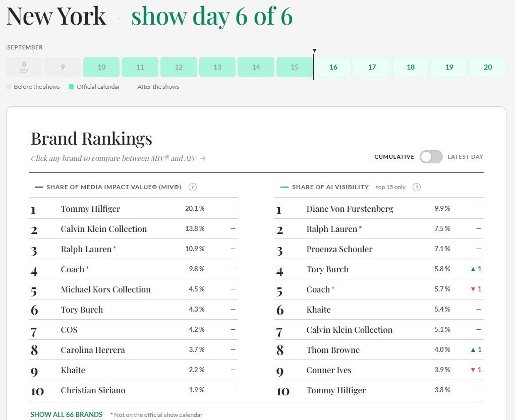Open Ralph Lauren in AI Visibility ranking

point(332,229)
